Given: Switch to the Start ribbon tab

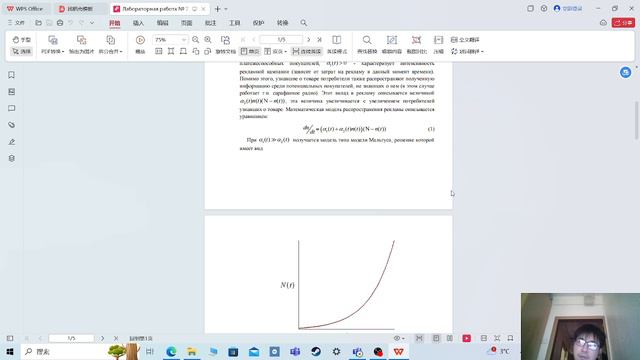Looking at the screenshot, I should 115,23.
